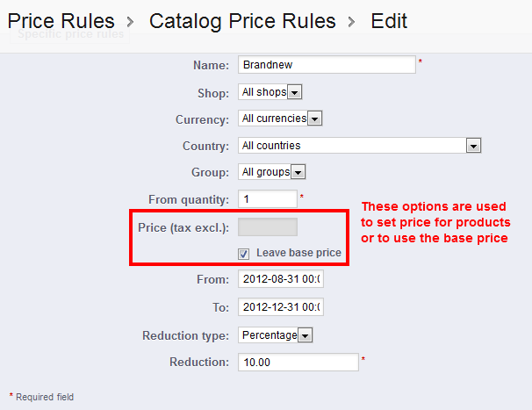The height and width of the screenshot is (410, 532).
Task: Click the Reduction amount field
Action: tap(298, 362)
